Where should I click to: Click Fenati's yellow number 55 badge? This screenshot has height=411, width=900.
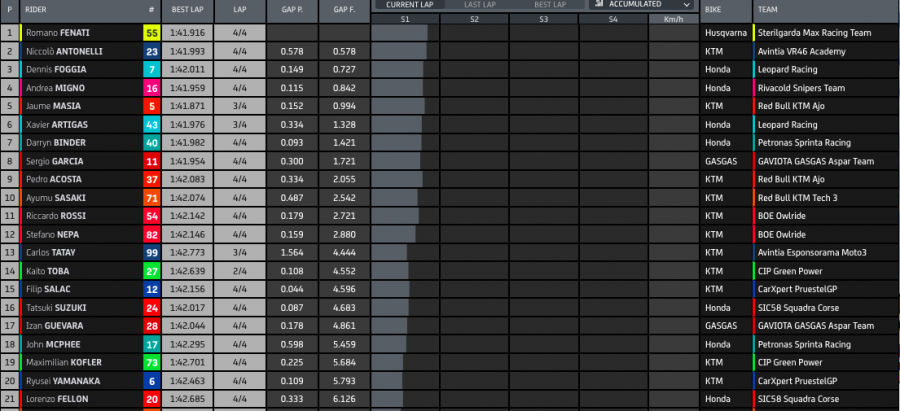pos(151,33)
